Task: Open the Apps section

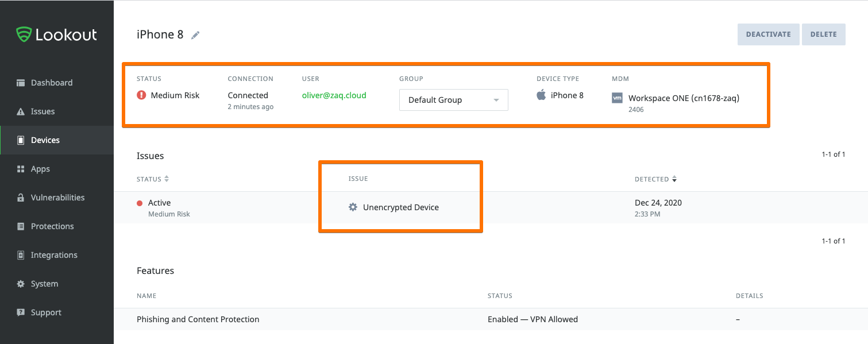Action: [57, 169]
